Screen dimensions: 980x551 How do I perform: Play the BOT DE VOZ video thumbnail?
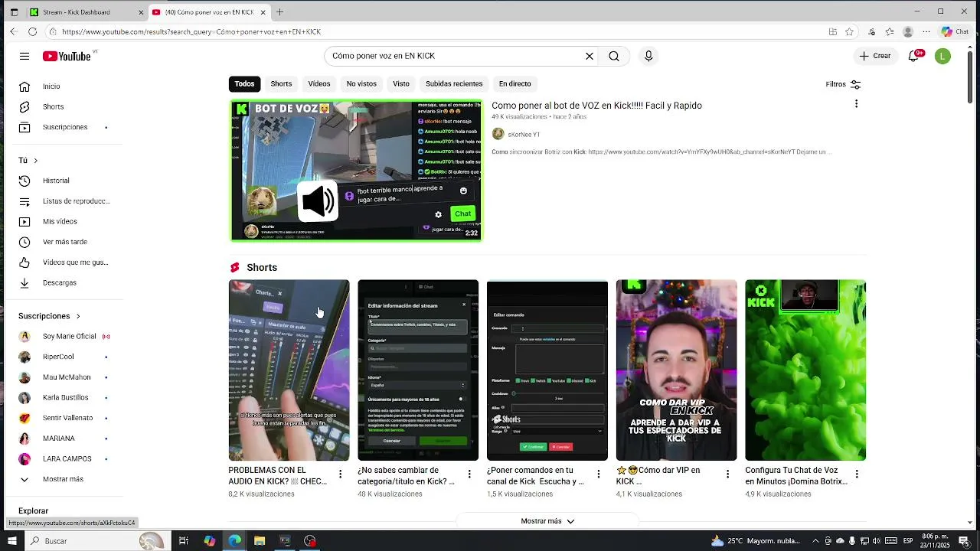[356, 171]
